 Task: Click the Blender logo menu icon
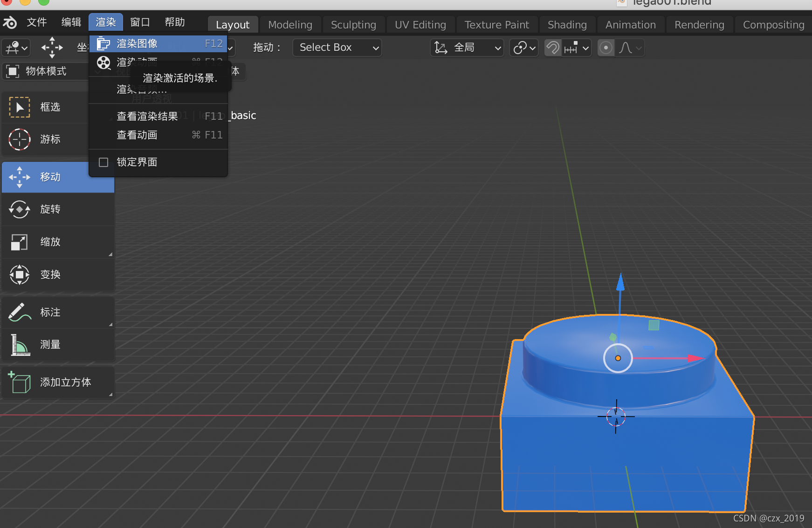10,22
